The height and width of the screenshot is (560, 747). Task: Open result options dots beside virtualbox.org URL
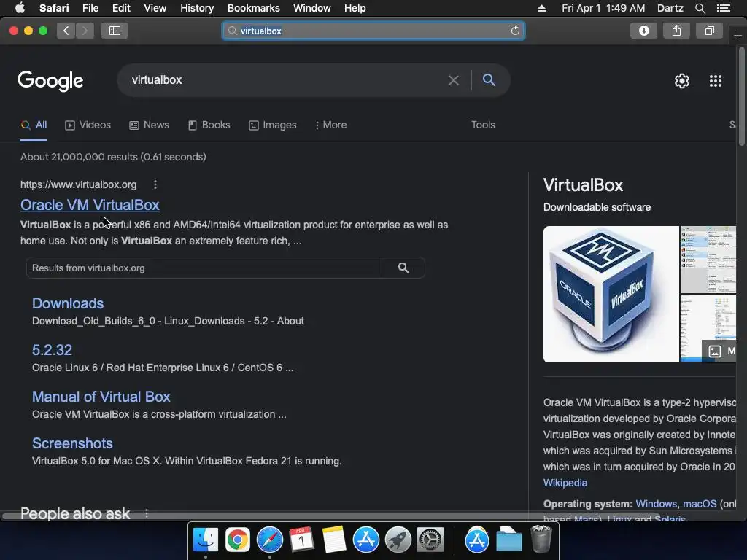[155, 184]
